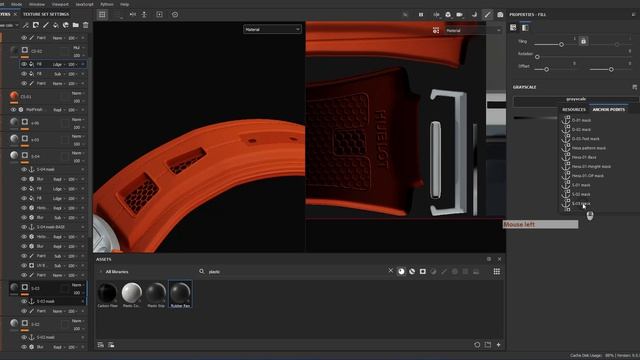
Task: Add a new fill layer with the bucket icon
Action: tap(56, 25)
